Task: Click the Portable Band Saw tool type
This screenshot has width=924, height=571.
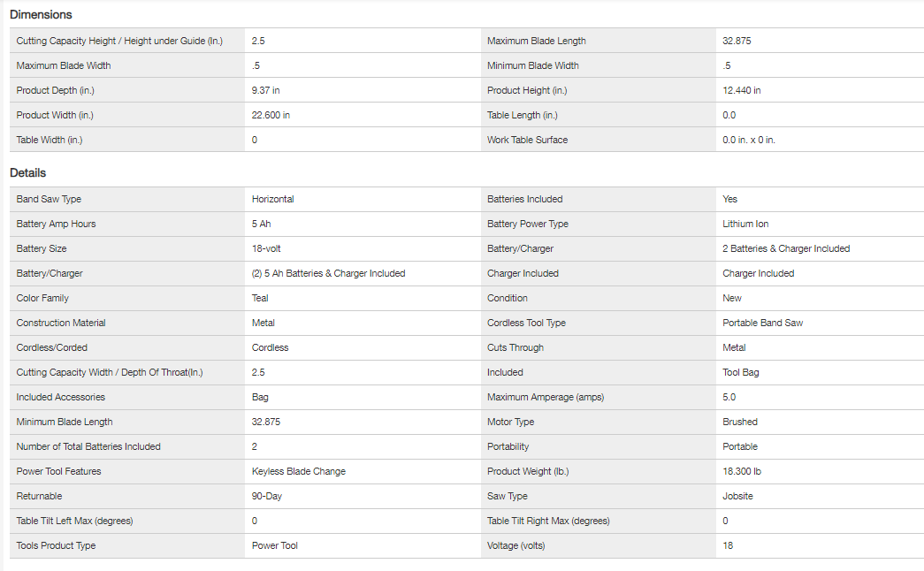Action: pos(762,323)
